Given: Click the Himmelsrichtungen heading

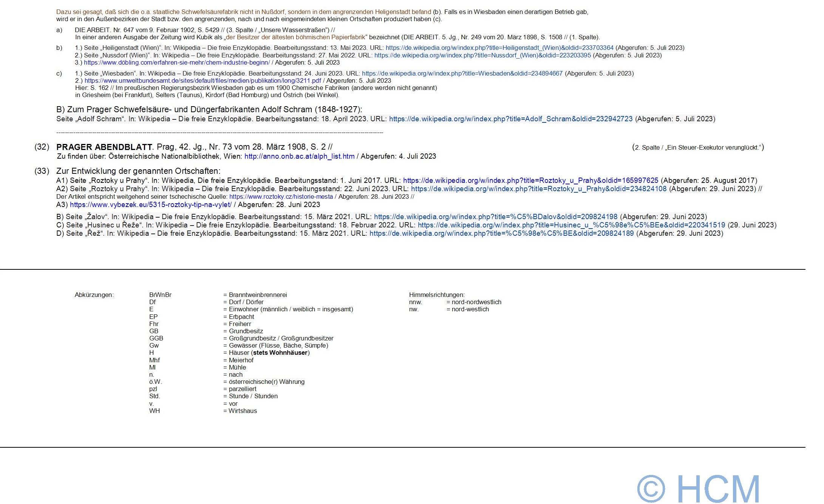Looking at the screenshot, I should [437, 295].
